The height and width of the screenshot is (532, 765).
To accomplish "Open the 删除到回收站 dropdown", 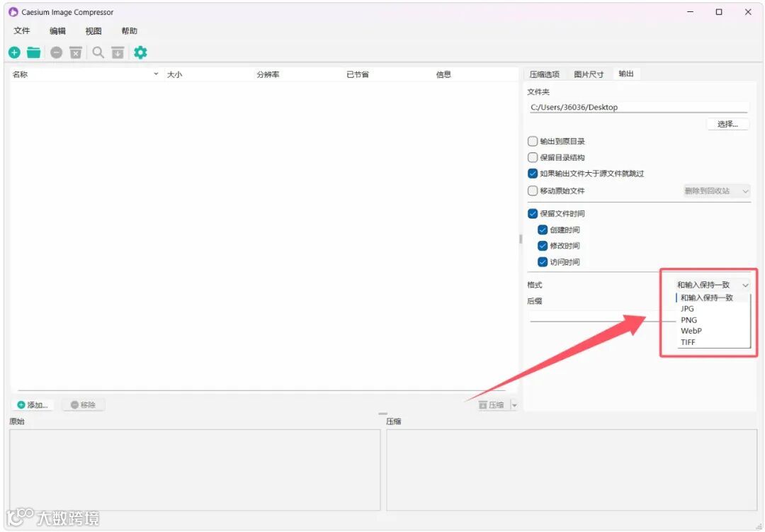I will (x=716, y=191).
